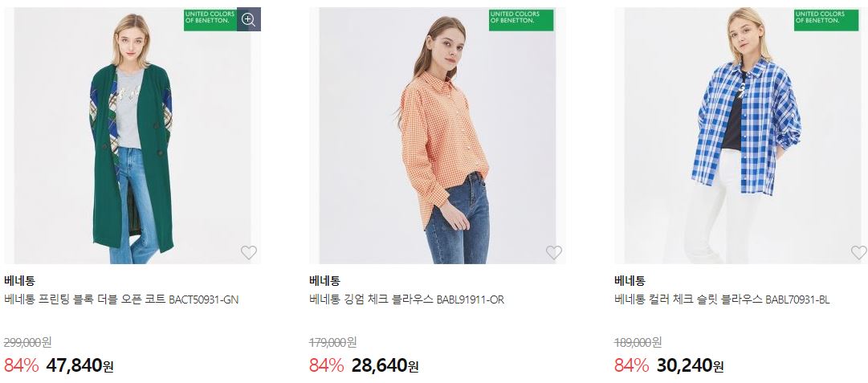Open the orange gingham blouse photo
This screenshot has width=868, height=383.
coord(438,136)
